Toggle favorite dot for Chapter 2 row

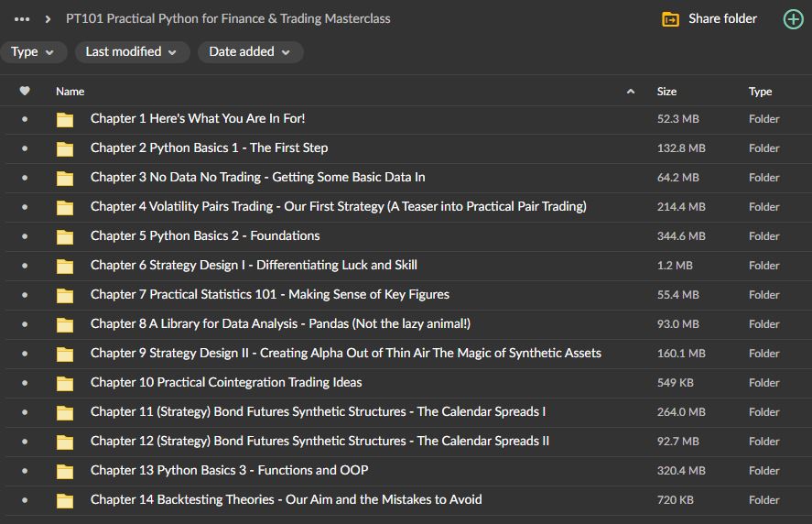click(x=25, y=148)
